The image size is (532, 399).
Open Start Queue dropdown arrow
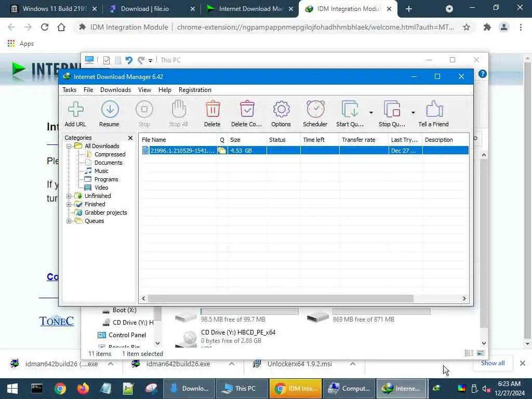click(371, 112)
